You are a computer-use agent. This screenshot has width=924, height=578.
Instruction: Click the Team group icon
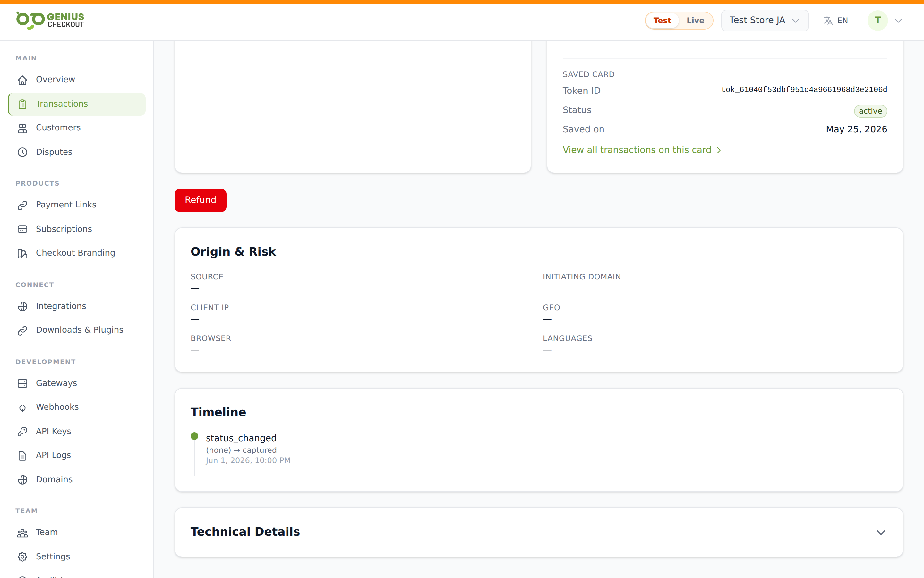[x=22, y=533]
